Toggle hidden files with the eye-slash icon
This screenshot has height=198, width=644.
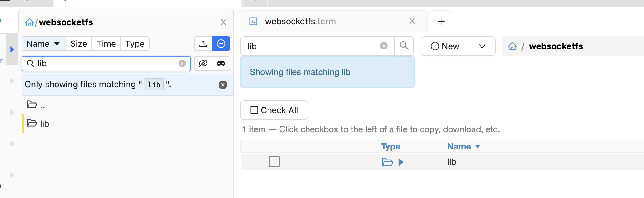click(203, 63)
